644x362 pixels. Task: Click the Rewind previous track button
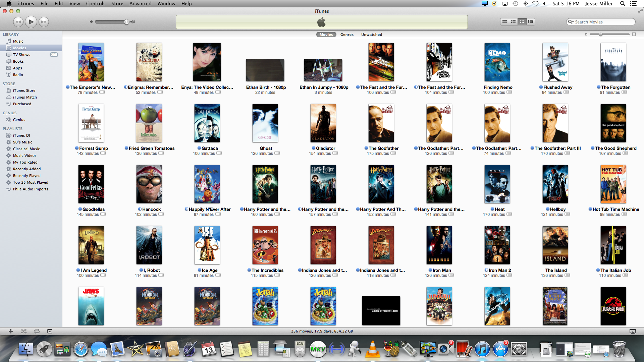pos(18,22)
